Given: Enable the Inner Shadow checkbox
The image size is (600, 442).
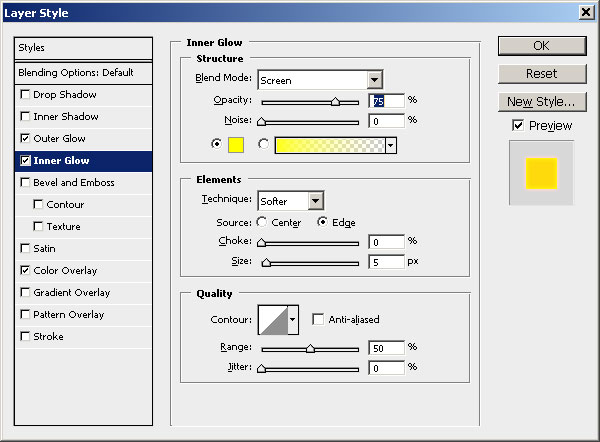Looking at the screenshot, I should tap(25, 116).
